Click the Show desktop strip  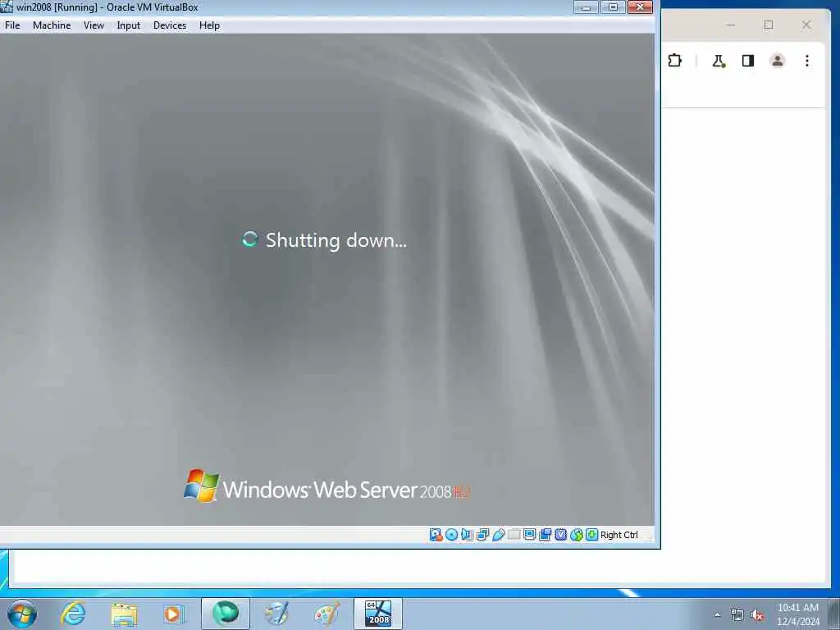coord(834,614)
